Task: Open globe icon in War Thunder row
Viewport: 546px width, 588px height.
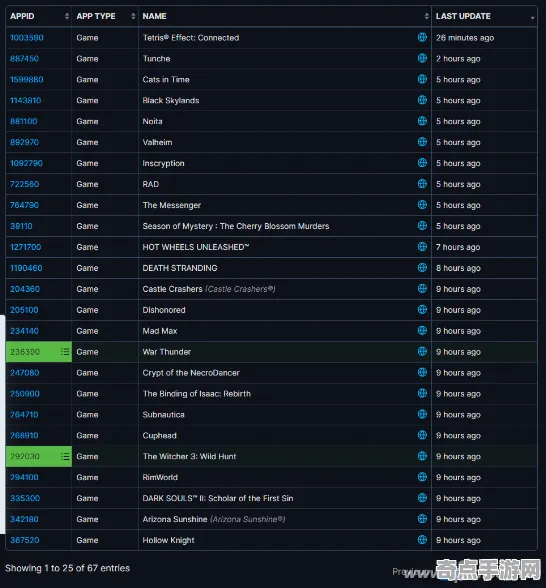Action: (x=422, y=351)
